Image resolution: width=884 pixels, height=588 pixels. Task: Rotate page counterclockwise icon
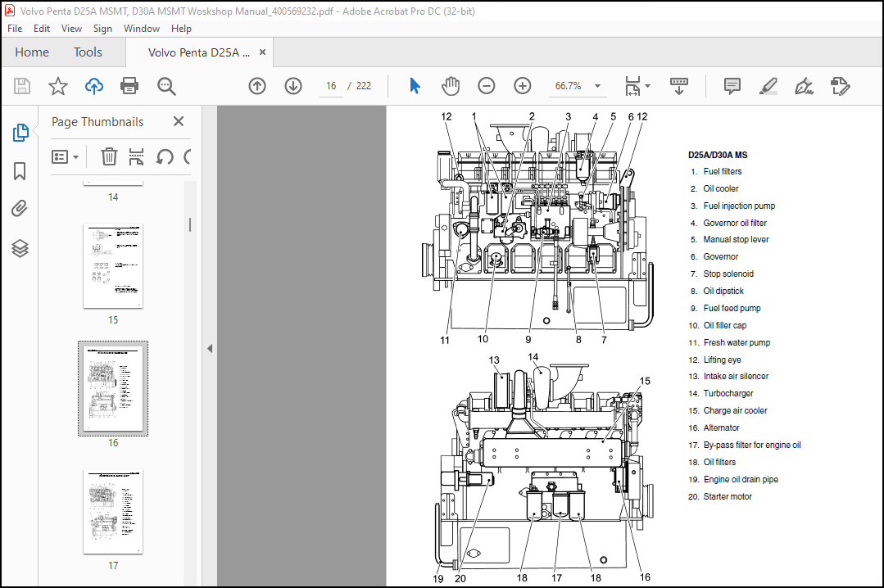tap(165, 156)
